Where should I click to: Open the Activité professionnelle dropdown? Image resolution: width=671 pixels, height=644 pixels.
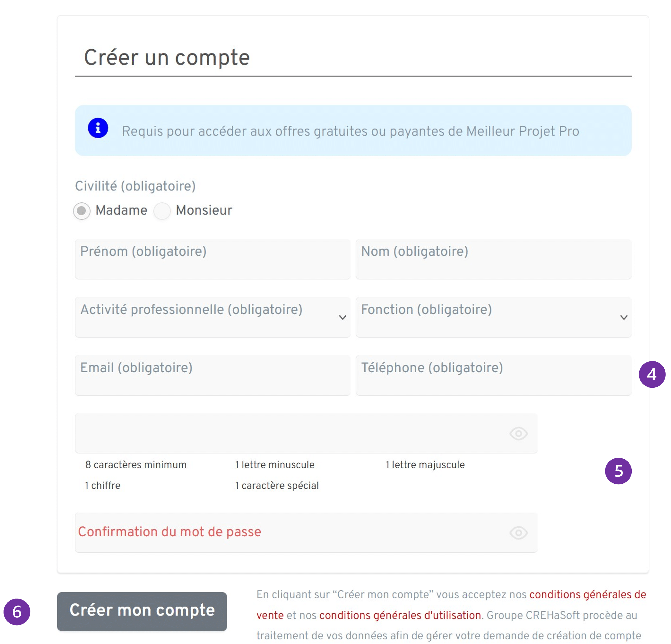(212, 317)
